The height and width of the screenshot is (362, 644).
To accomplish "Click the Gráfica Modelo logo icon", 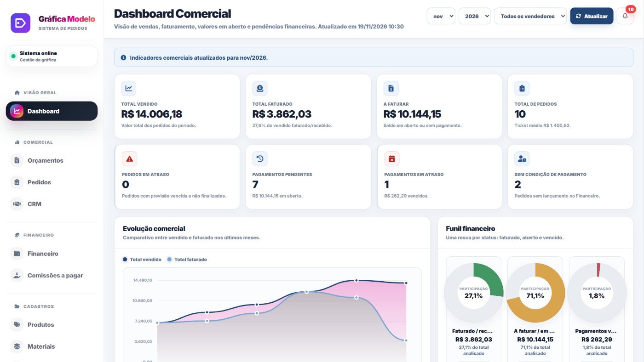I will click(20, 23).
